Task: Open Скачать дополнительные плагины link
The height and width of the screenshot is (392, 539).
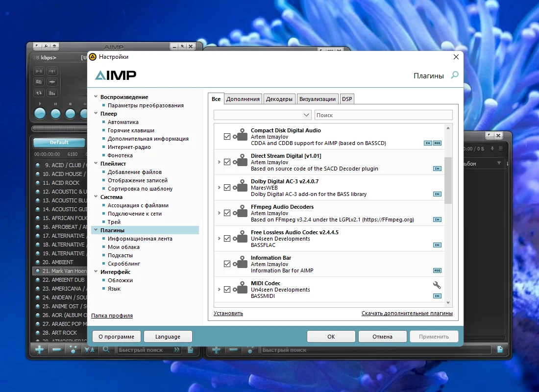Action: [x=407, y=313]
